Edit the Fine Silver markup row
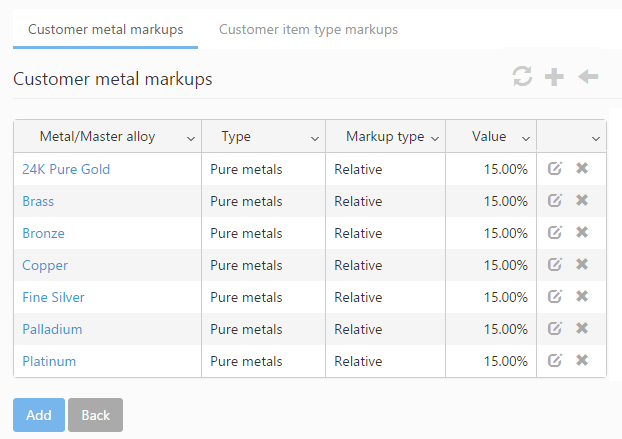 tap(555, 297)
